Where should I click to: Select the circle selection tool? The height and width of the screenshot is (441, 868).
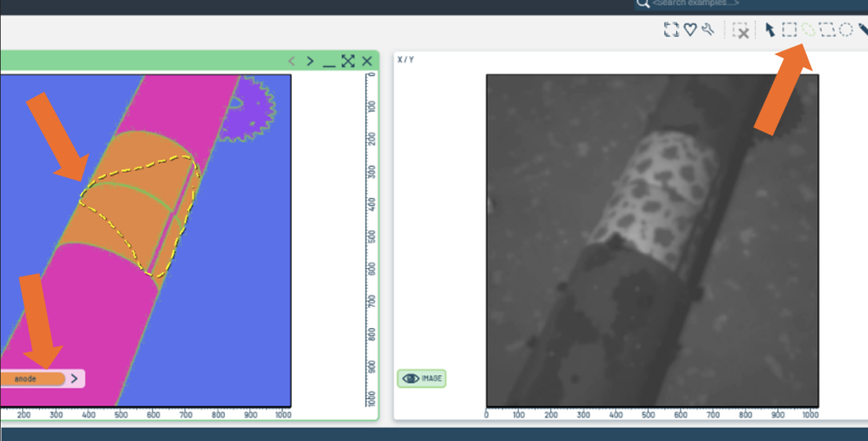pyautogui.click(x=846, y=30)
